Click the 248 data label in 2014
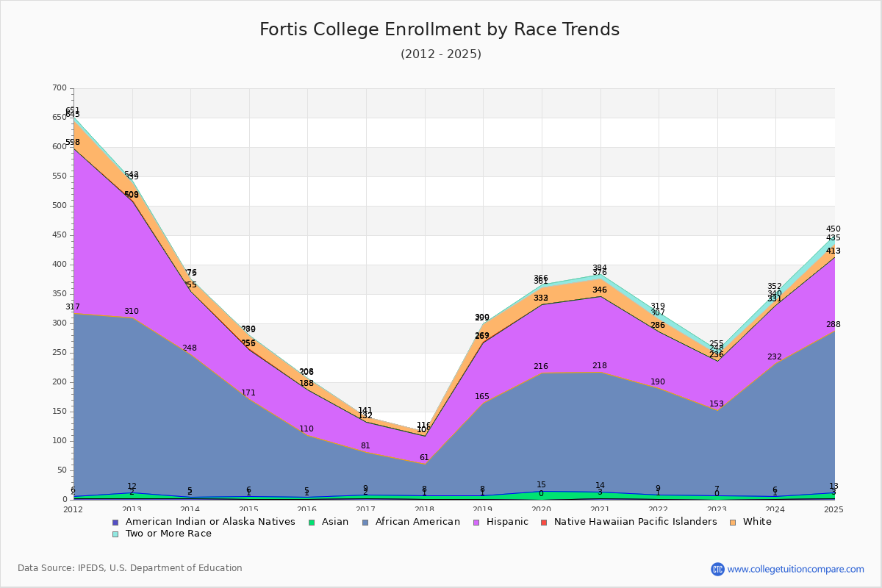This screenshot has height=588, width=882. click(x=190, y=348)
